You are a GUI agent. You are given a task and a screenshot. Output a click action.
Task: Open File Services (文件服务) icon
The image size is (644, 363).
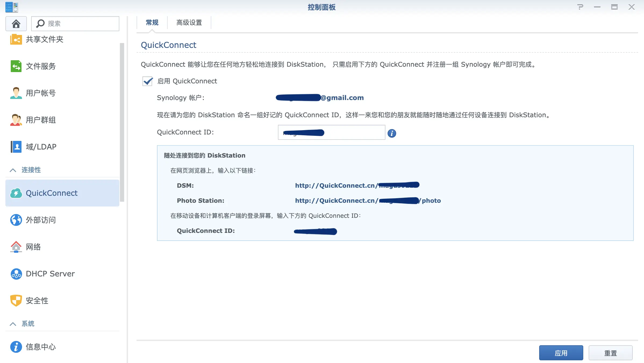click(16, 66)
